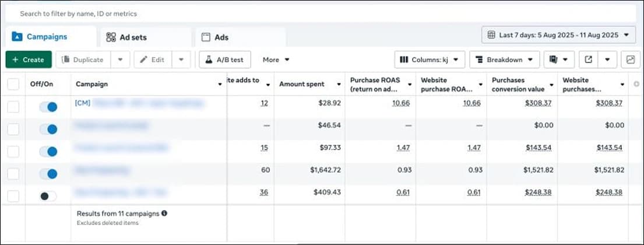The width and height of the screenshot is (644, 245).
Task: Open the reports icon dropdown
Action: [558, 60]
